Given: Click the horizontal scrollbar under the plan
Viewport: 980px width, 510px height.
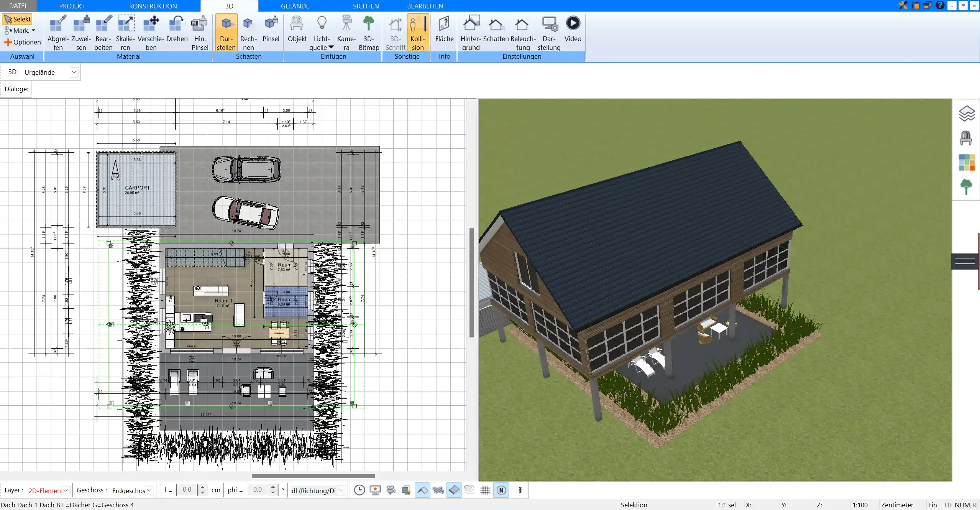Looking at the screenshot, I should tap(314, 476).
